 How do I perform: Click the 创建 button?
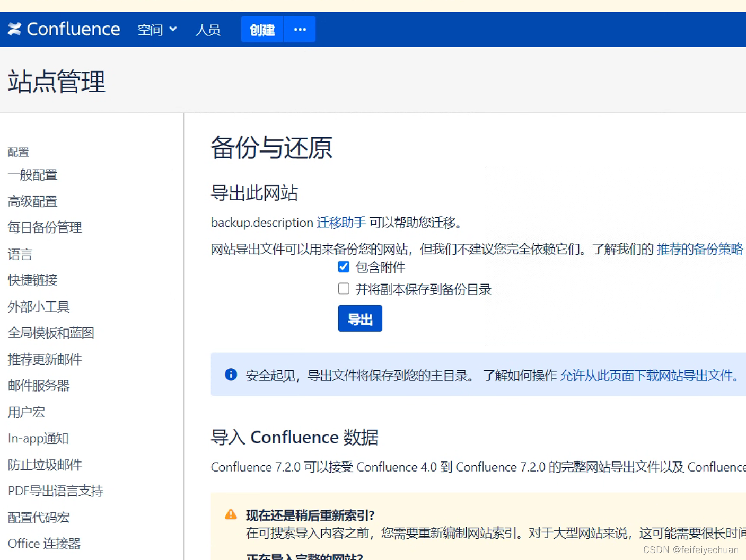pyautogui.click(x=262, y=29)
